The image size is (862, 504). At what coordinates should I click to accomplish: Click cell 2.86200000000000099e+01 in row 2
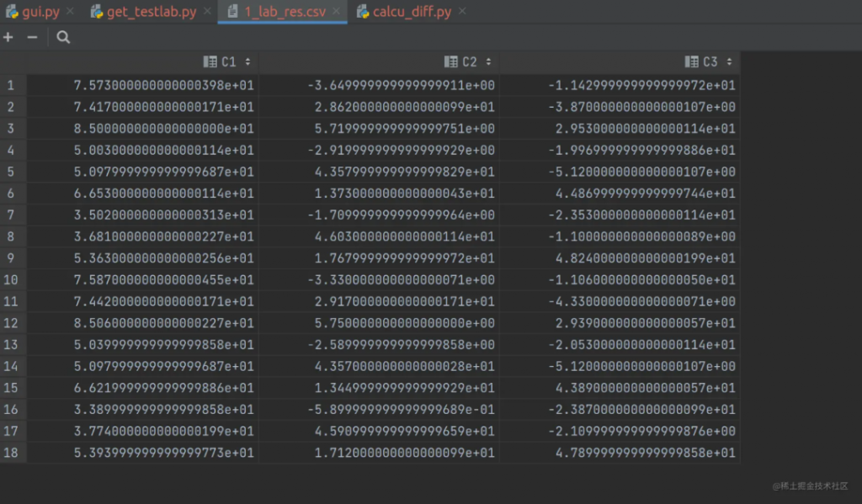379,107
